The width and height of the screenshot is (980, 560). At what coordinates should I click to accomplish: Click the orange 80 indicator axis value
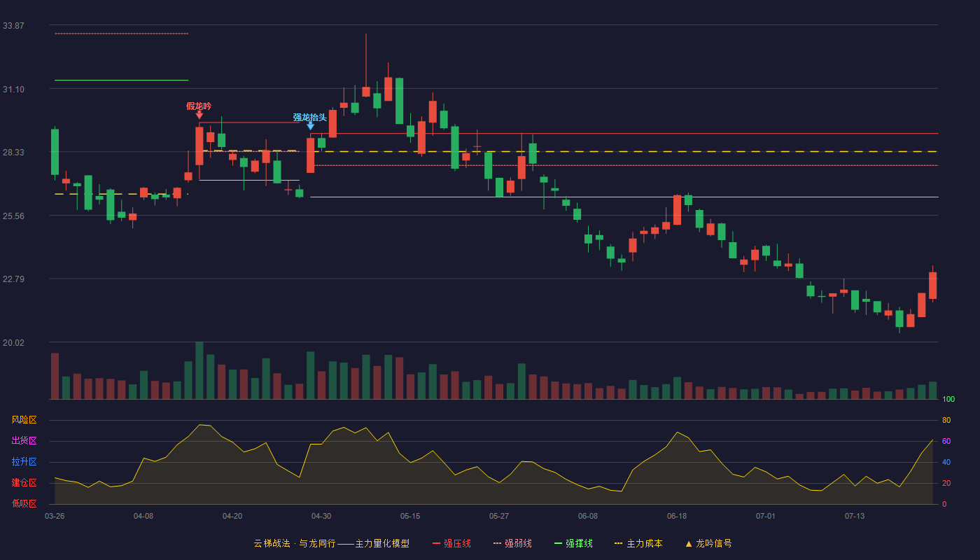point(946,421)
